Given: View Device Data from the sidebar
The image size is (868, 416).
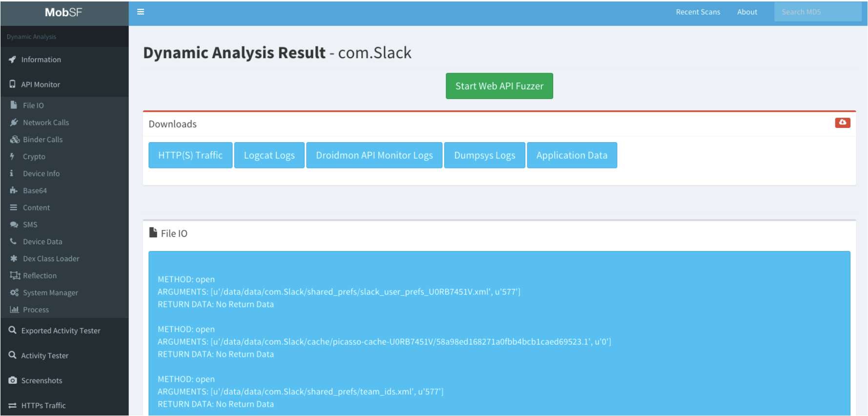Looking at the screenshot, I should point(64,242).
